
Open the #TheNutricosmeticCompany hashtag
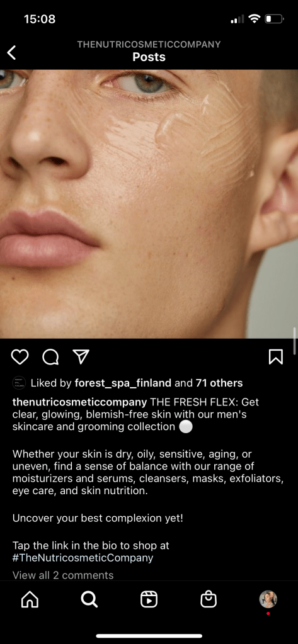[x=83, y=558]
